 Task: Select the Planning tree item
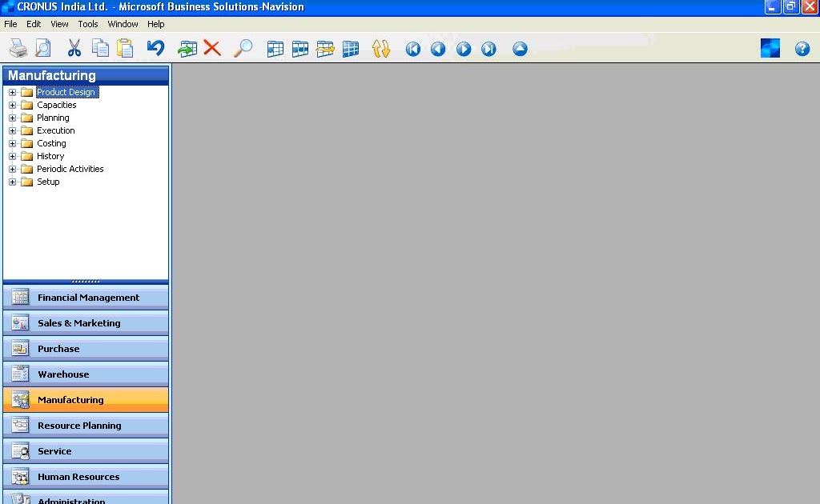click(x=53, y=118)
